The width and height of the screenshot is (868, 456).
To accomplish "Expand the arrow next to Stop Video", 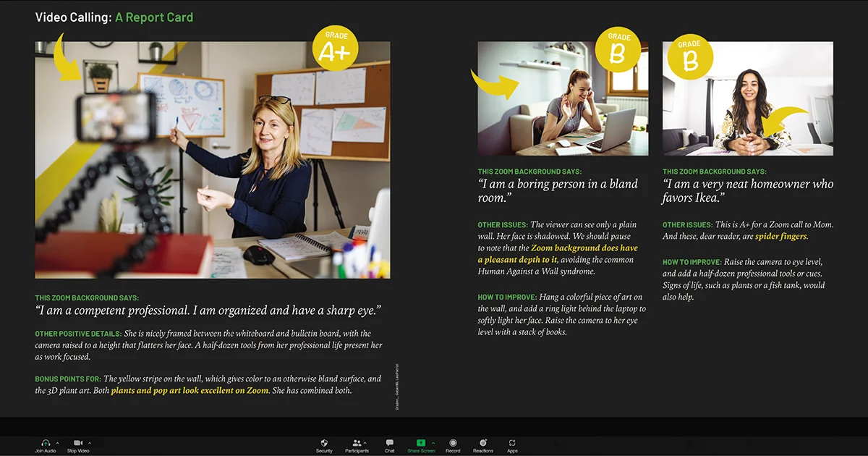I will 90,442.
